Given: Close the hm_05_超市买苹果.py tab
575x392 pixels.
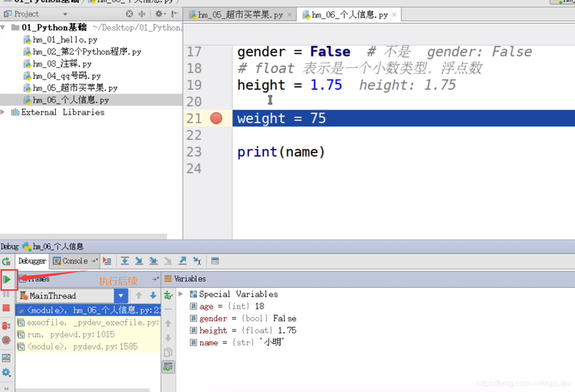Looking at the screenshot, I should 289,15.
